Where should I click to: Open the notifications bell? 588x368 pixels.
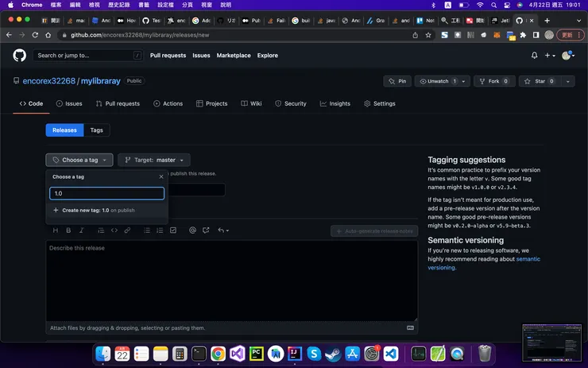pos(534,56)
